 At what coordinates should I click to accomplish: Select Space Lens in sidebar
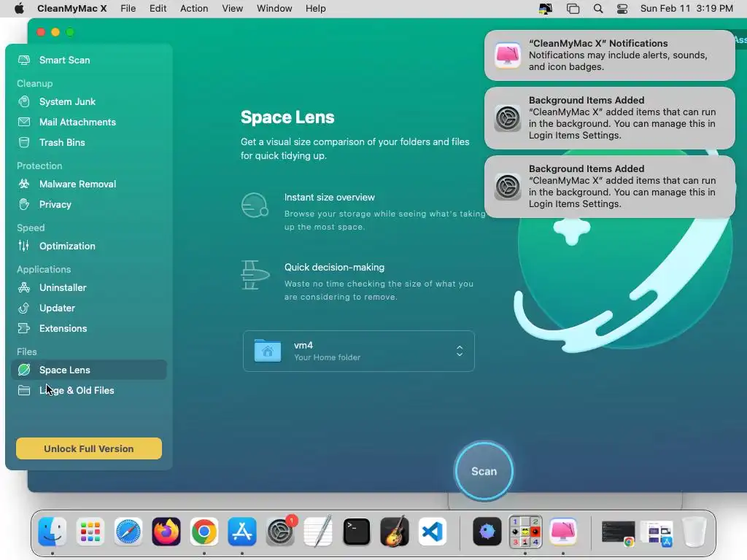(88, 370)
